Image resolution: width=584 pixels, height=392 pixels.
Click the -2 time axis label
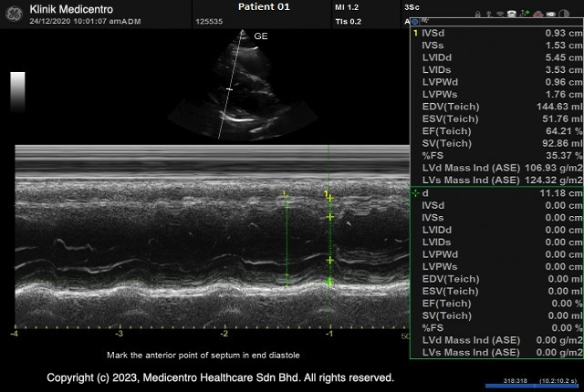click(224, 334)
